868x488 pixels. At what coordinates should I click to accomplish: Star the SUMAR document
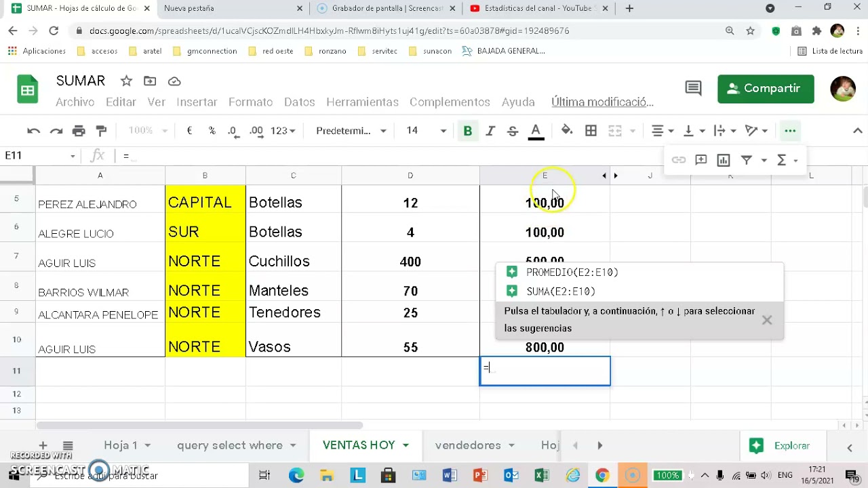[126, 81]
